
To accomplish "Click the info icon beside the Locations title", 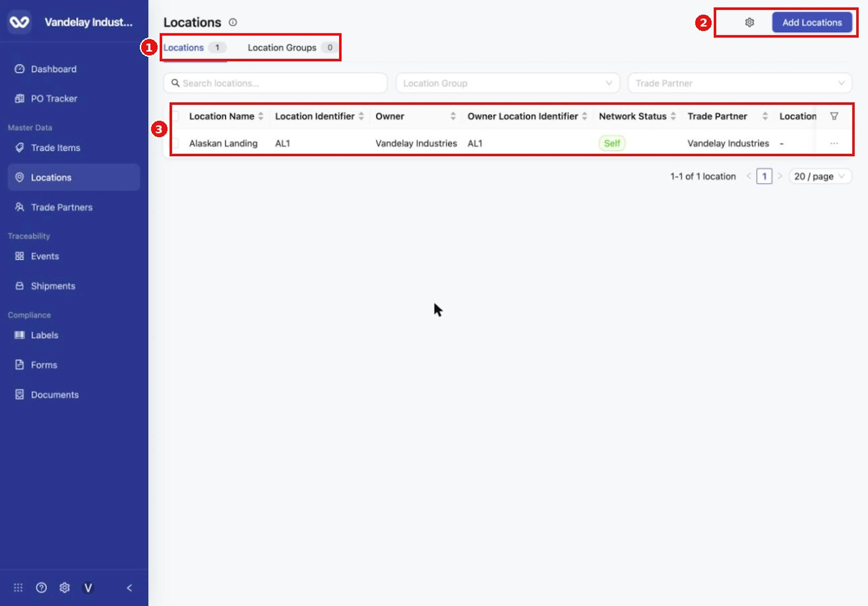I will (x=233, y=22).
